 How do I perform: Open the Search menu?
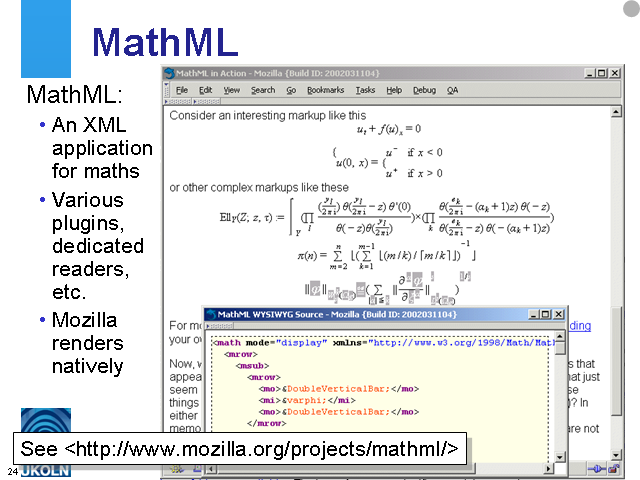click(263, 90)
